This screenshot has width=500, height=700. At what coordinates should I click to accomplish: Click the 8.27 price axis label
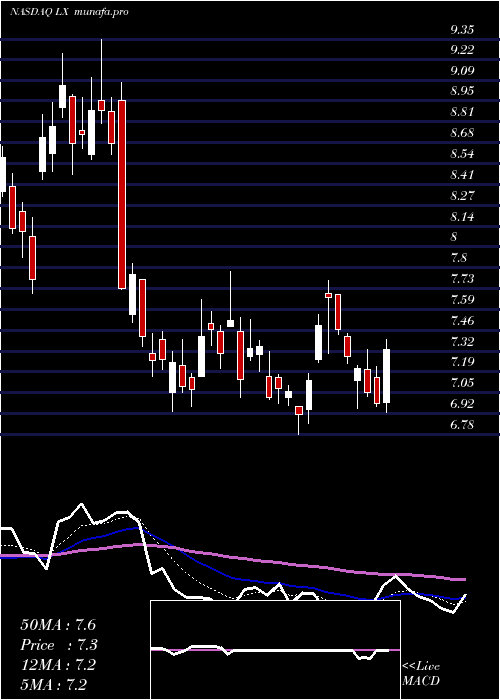(x=462, y=196)
